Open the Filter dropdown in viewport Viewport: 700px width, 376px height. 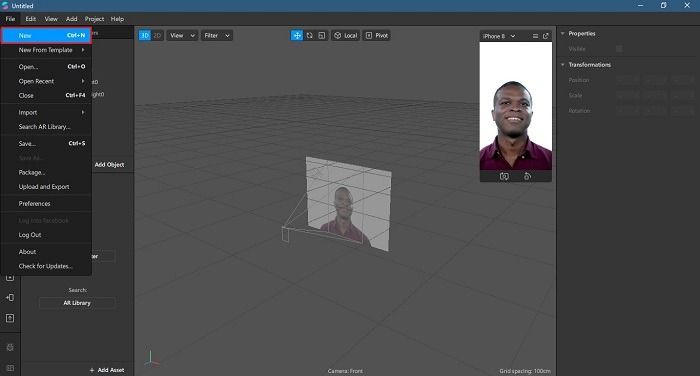[217, 36]
